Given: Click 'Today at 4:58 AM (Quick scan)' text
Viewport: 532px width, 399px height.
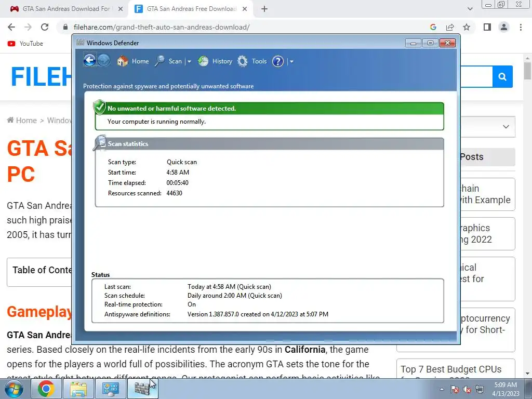Looking at the screenshot, I should pyautogui.click(x=229, y=287).
